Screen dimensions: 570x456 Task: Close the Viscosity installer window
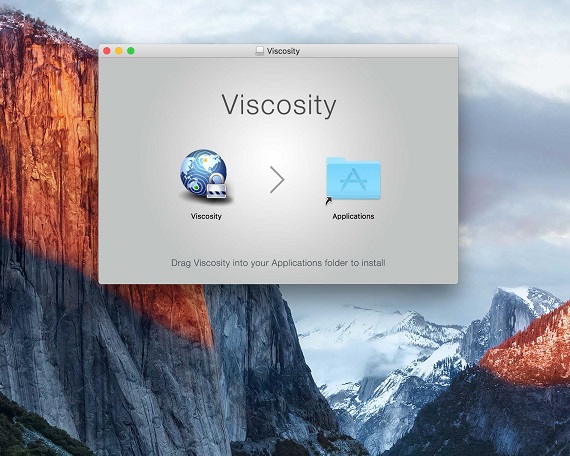click(107, 51)
